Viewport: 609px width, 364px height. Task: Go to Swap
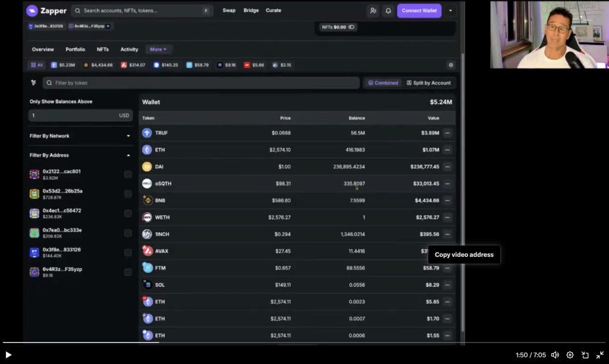pos(229,11)
